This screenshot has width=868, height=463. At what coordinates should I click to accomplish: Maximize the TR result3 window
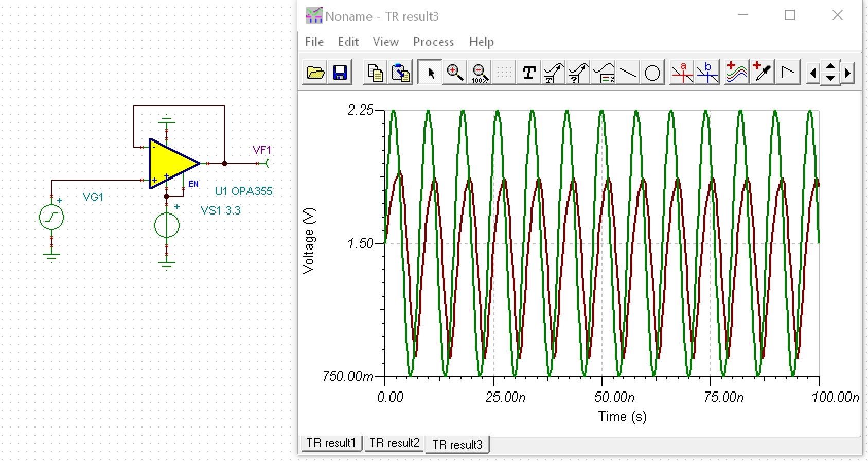pos(790,15)
